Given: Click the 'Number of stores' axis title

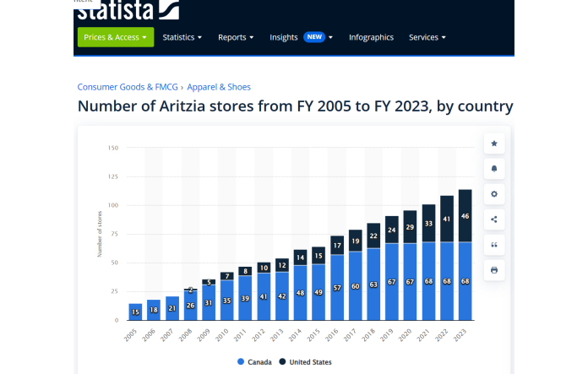Looking at the screenshot, I should point(100,234).
